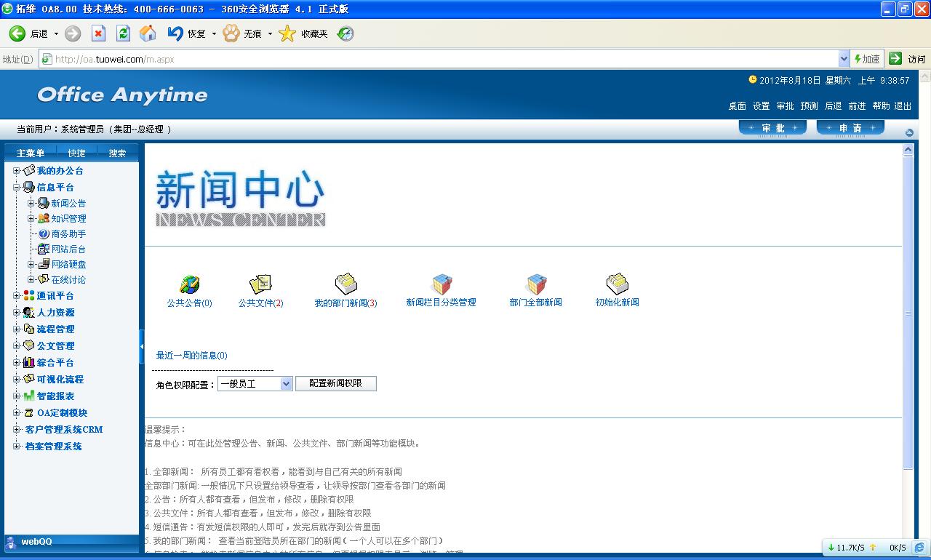Click the 配置新闻权限 button
The image size is (931, 560).
335,383
